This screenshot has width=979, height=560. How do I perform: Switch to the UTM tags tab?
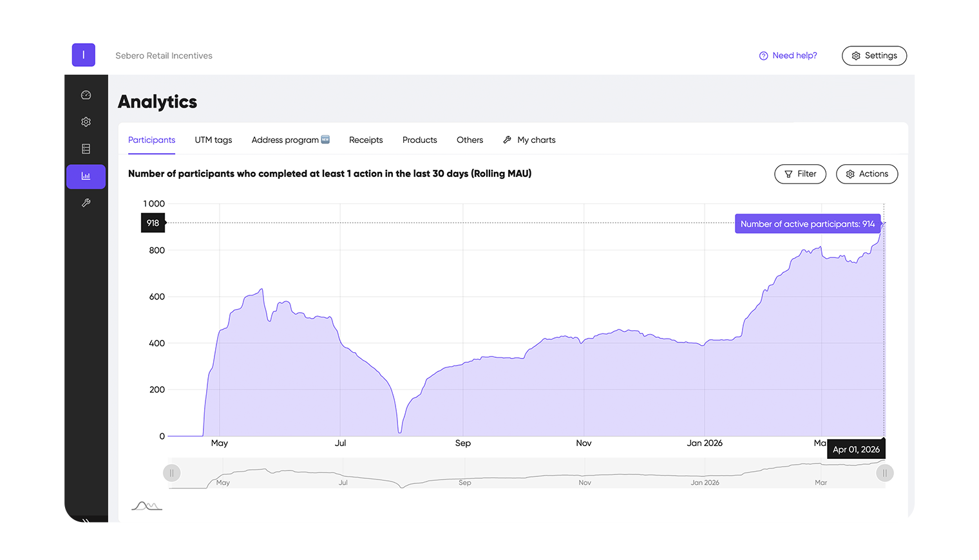213,140
